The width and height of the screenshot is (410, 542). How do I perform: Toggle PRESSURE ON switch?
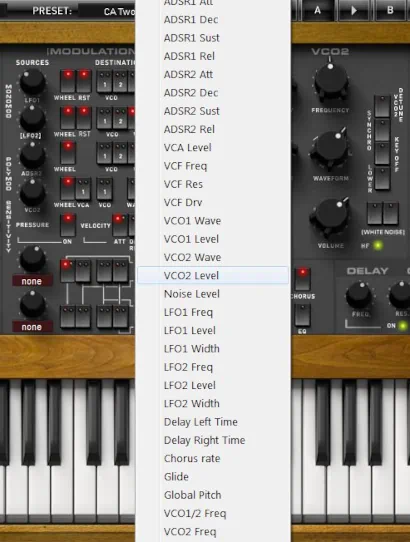pyautogui.click(x=68, y=225)
